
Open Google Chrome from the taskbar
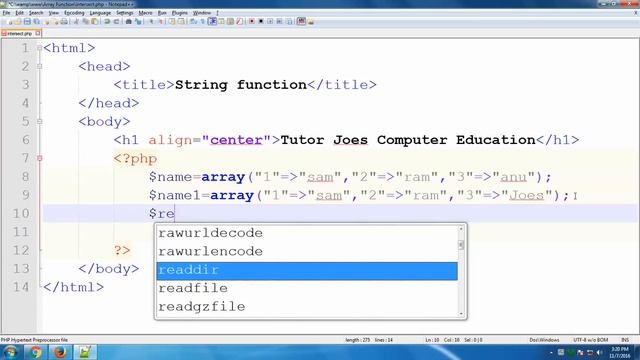[36, 352]
